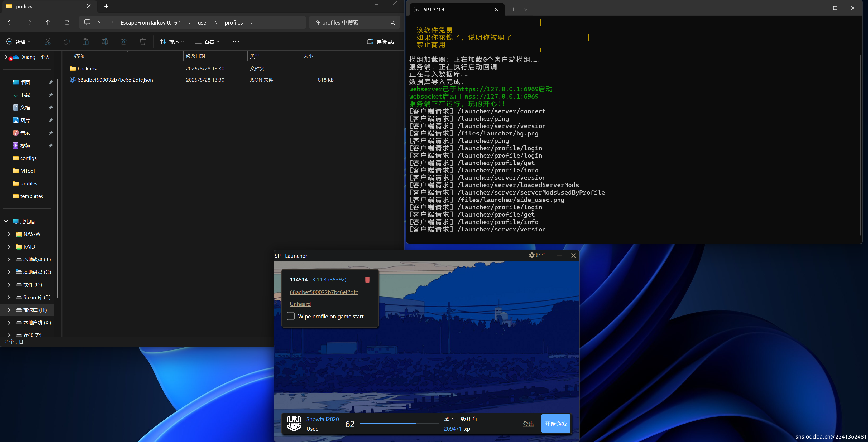Click the Copy icon in Explorer toolbar
The width and height of the screenshot is (868, 442).
coord(67,42)
